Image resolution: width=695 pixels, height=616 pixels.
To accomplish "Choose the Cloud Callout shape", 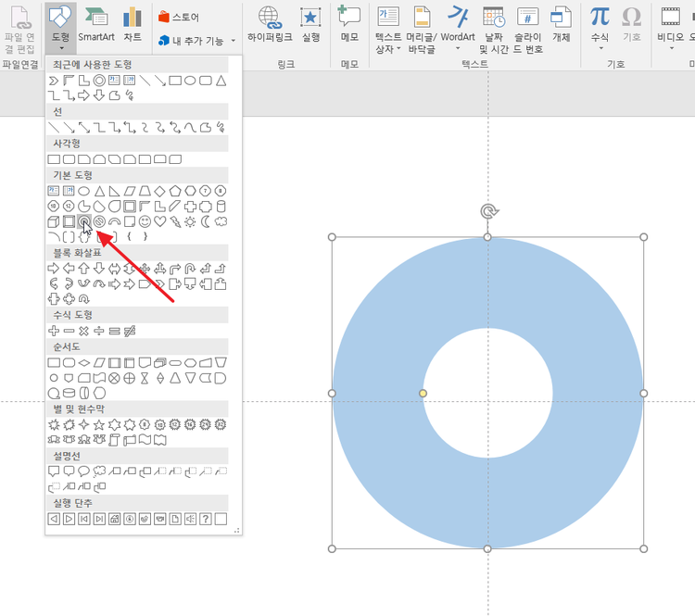I will pyautogui.click(x=99, y=471).
